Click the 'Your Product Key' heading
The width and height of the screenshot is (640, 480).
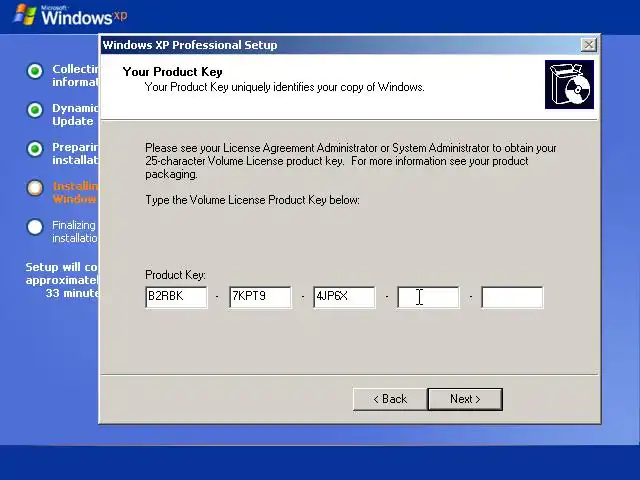(173, 72)
